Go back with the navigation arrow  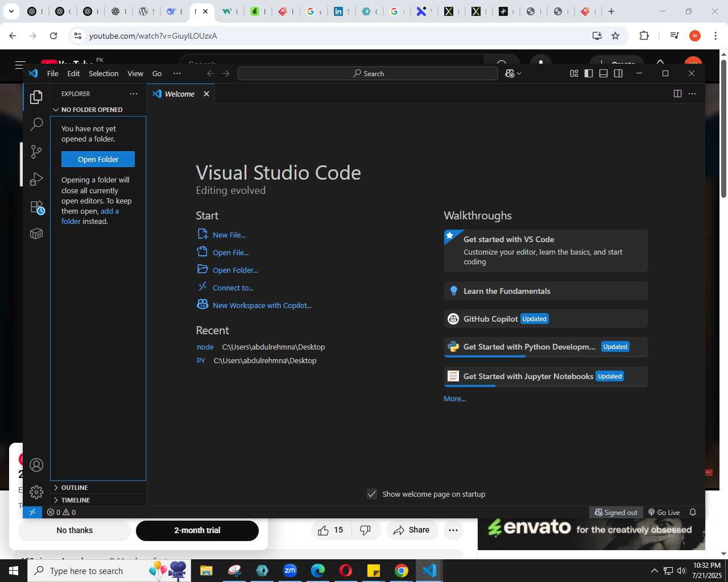click(x=210, y=73)
